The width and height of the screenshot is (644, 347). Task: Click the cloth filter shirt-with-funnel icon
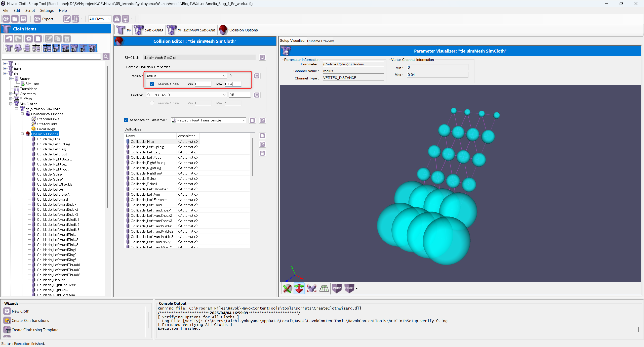[x=9, y=48]
